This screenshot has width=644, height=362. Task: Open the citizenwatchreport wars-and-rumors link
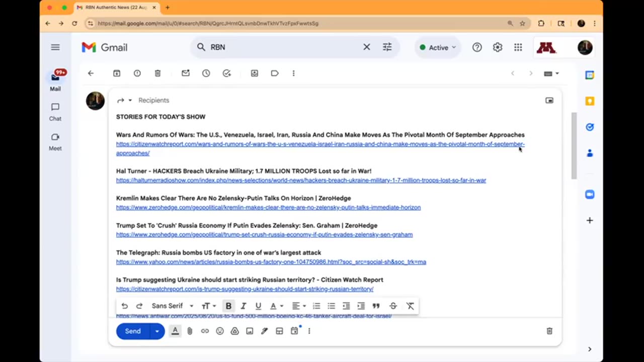[320, 148]
